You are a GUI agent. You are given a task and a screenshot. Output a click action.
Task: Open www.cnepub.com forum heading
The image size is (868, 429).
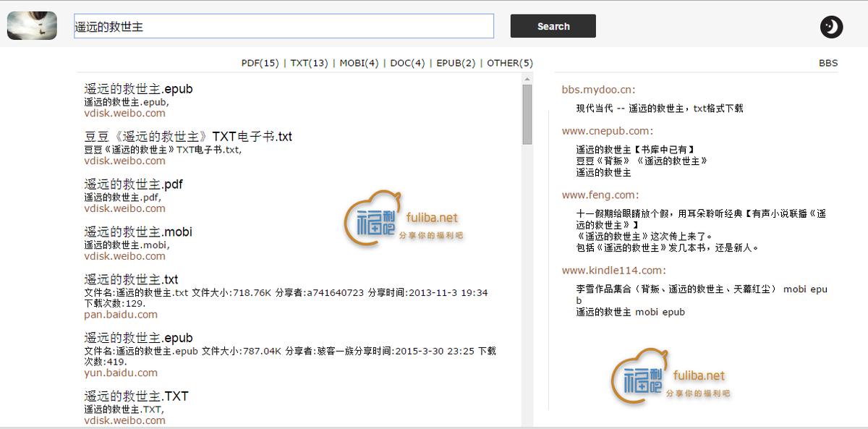[608, 131]
